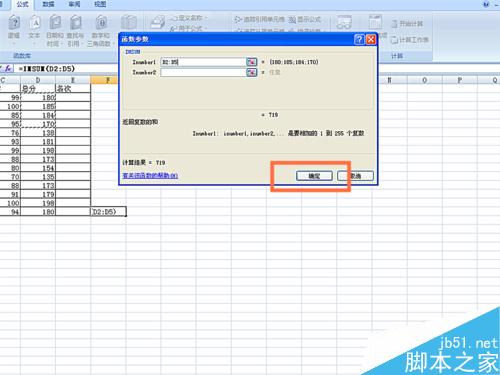
Task: Collapse dialog via Inumber1 range selector icon
Action: point(251,62)
